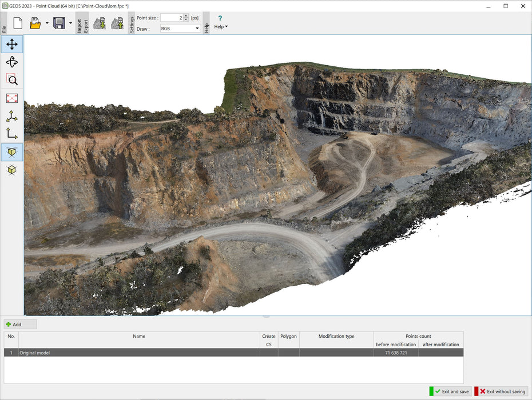Switch to the parallel projection cube icon
Image resolution: width=532 pixels, height=400 pixels.
click(12, 170)
